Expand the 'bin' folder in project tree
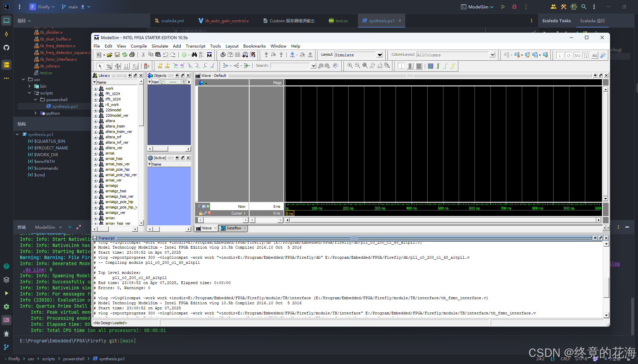 point(29,86)
